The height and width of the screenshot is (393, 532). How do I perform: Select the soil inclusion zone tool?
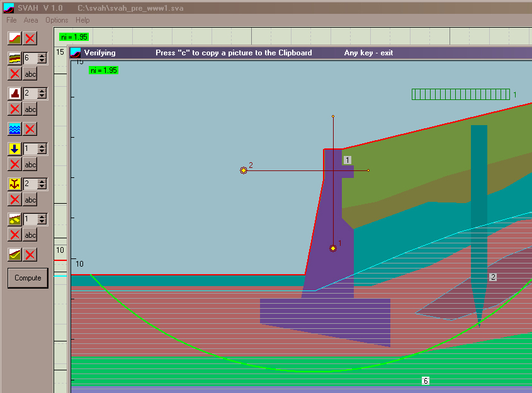(14, 219)
